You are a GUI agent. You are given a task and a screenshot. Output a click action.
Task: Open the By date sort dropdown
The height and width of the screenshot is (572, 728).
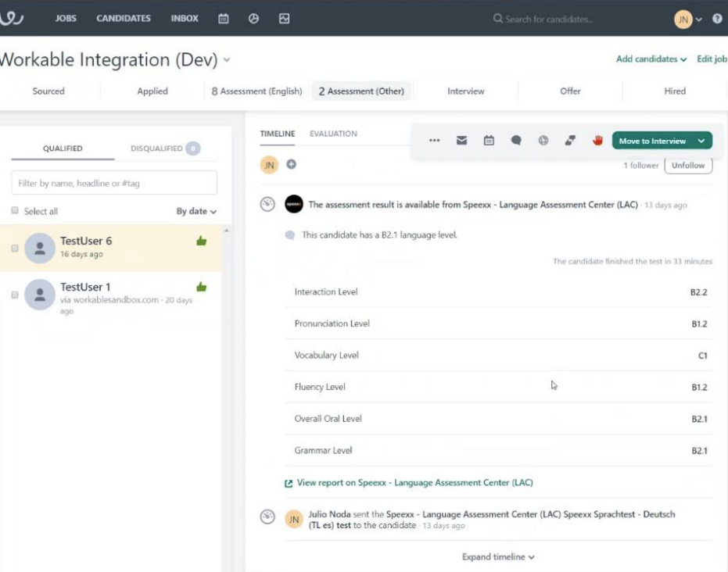coord(196,211)
